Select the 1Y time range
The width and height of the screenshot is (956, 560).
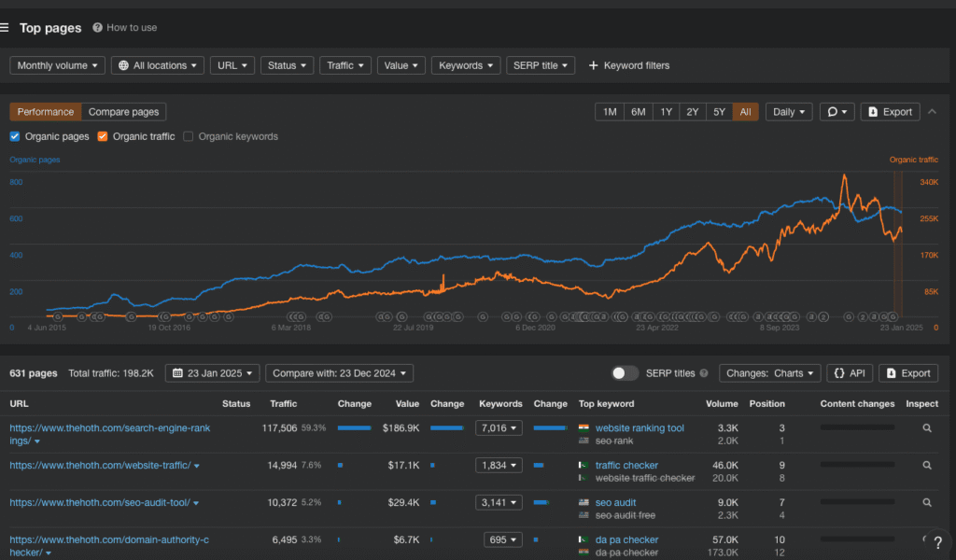point(666,112)
